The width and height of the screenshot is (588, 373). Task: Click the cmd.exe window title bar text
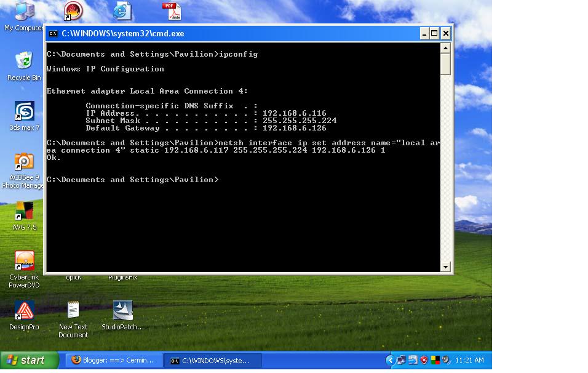[123, 33]
